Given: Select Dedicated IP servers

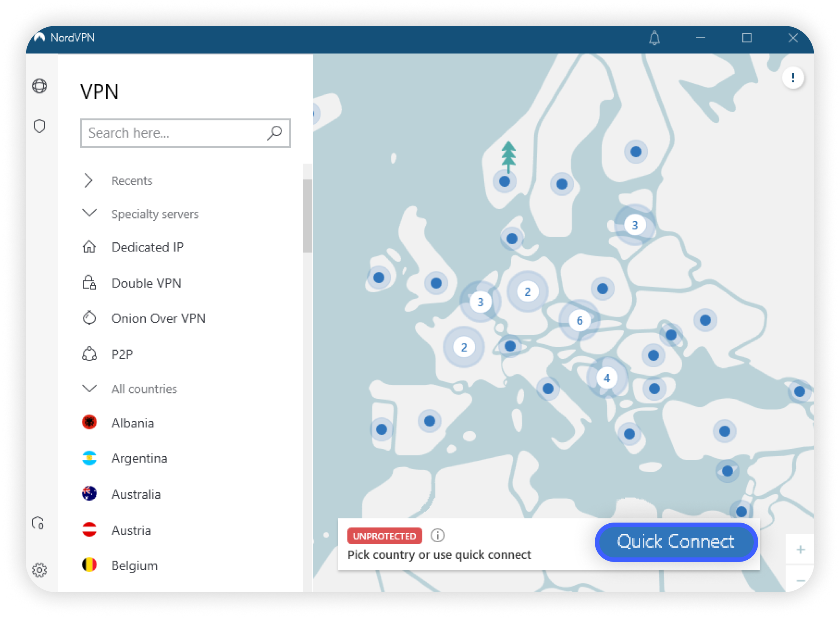Looking at the screenshot, I should click(147, 247).
